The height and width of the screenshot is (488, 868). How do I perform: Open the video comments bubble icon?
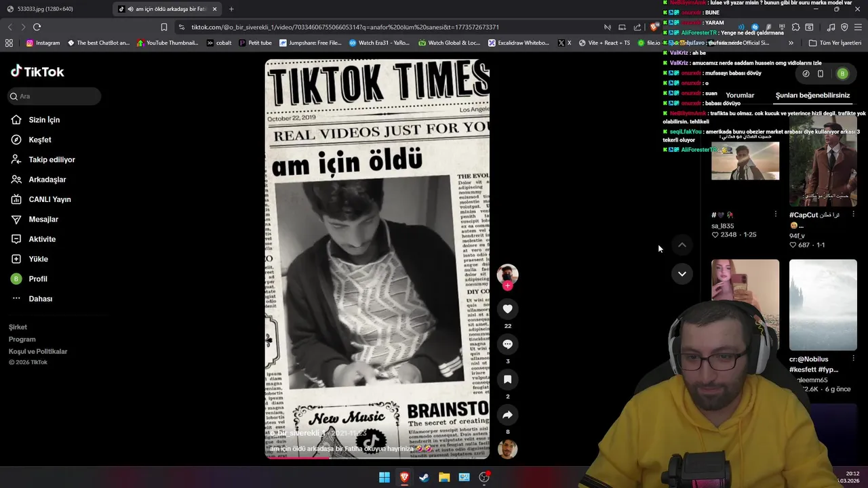click(507, 344)
